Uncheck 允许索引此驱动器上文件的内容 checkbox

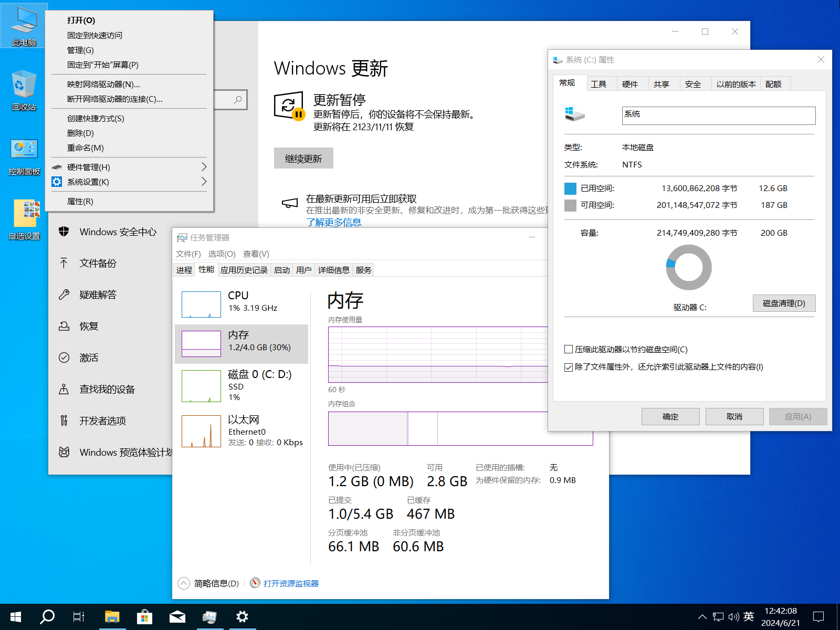(568, 367)
